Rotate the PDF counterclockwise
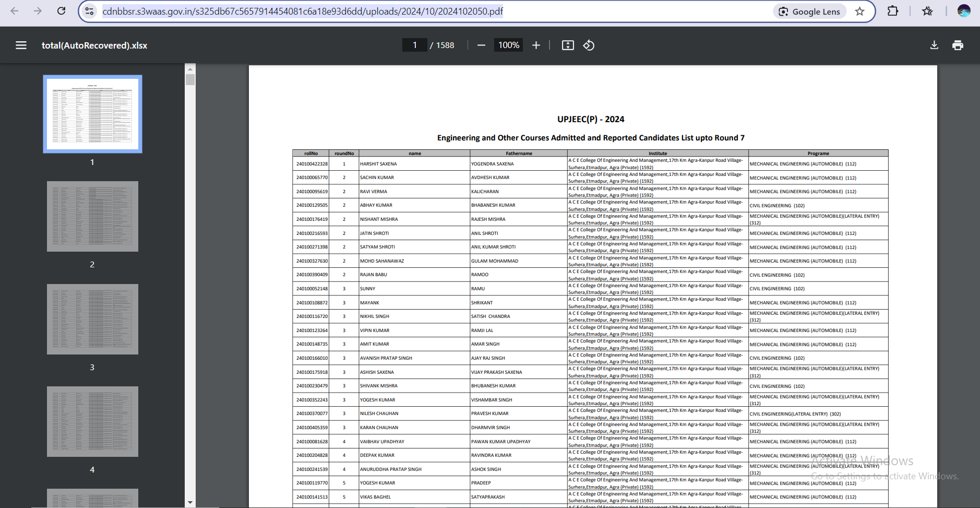Screen dimensions: 980x508 (x=589, y=45)
